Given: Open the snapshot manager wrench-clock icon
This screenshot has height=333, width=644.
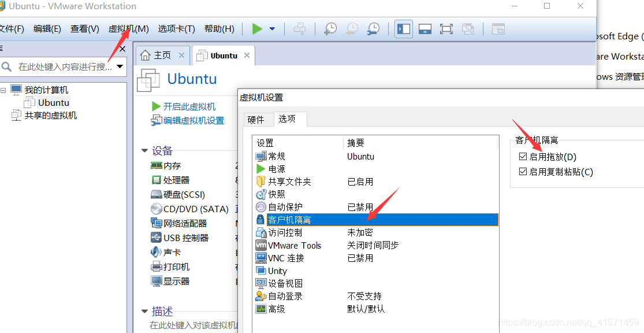Looking at the screenshot, I should [x=373, y=29].
